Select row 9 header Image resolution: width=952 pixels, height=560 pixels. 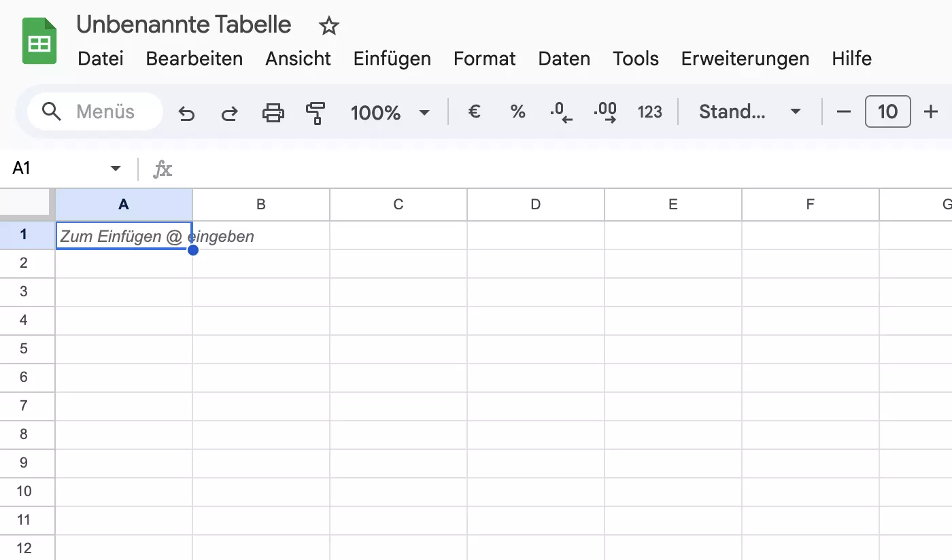tap(27, 463)
